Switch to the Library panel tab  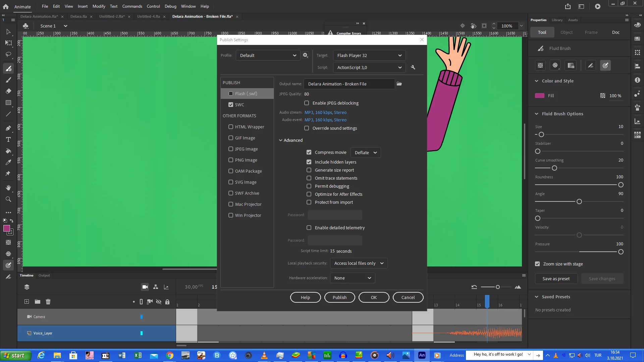pyautogui.click(x=557, y=20)
